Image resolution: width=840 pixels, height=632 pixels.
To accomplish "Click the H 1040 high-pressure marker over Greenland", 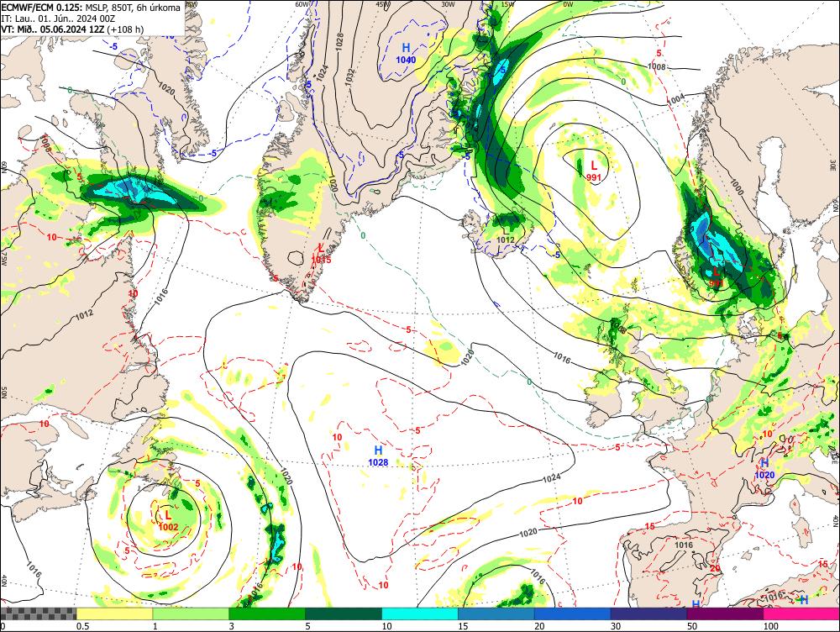I will (406, 53).
